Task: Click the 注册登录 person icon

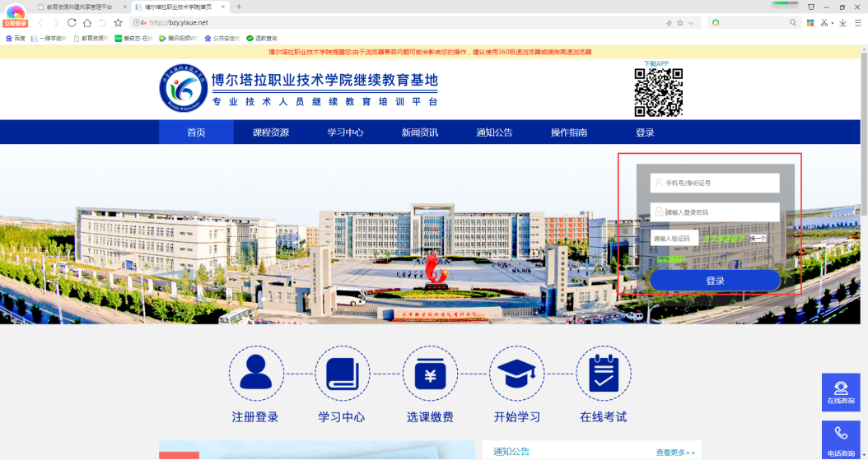Action: 255,373
